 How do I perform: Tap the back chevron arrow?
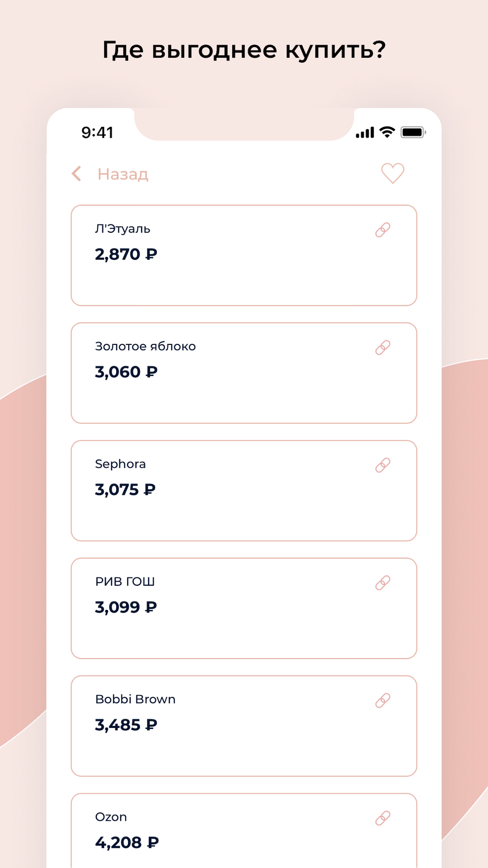(77, 173)
